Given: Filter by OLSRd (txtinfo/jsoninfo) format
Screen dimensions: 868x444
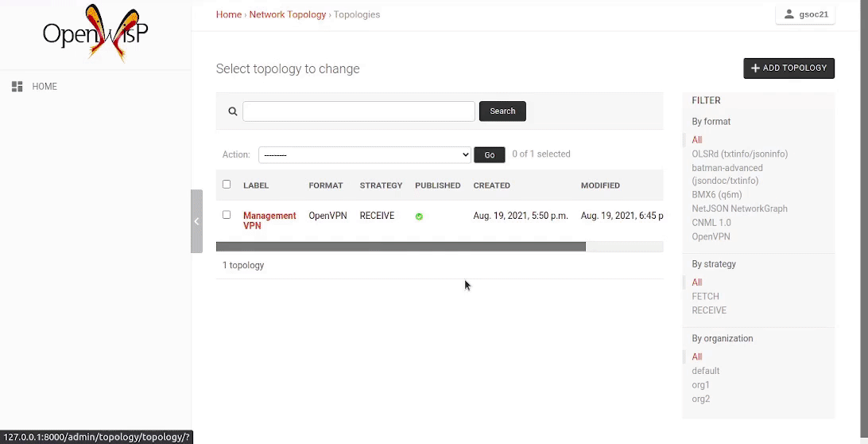Looking at the screenshot, I should (x=739, y=154).
